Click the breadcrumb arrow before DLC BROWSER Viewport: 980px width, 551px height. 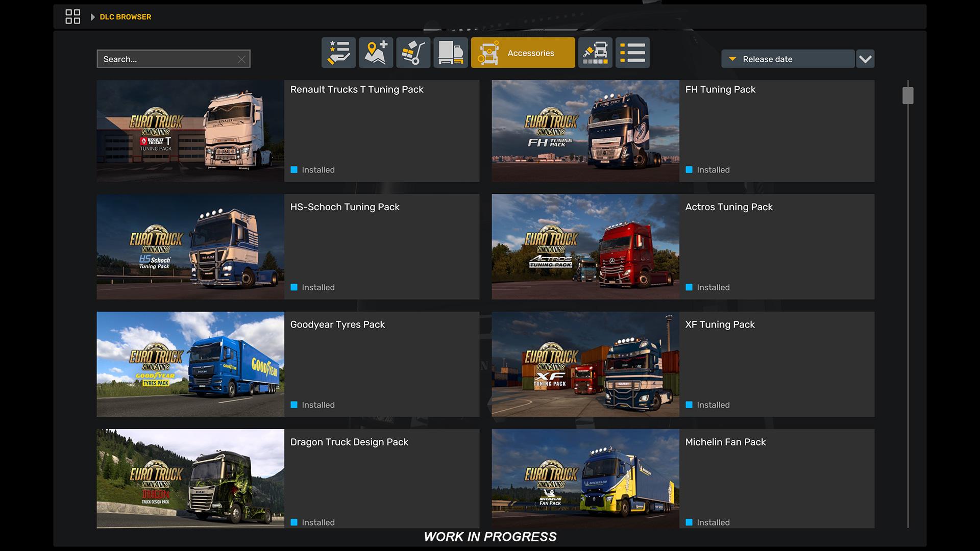pyautogui.click(x=92, y=17)
